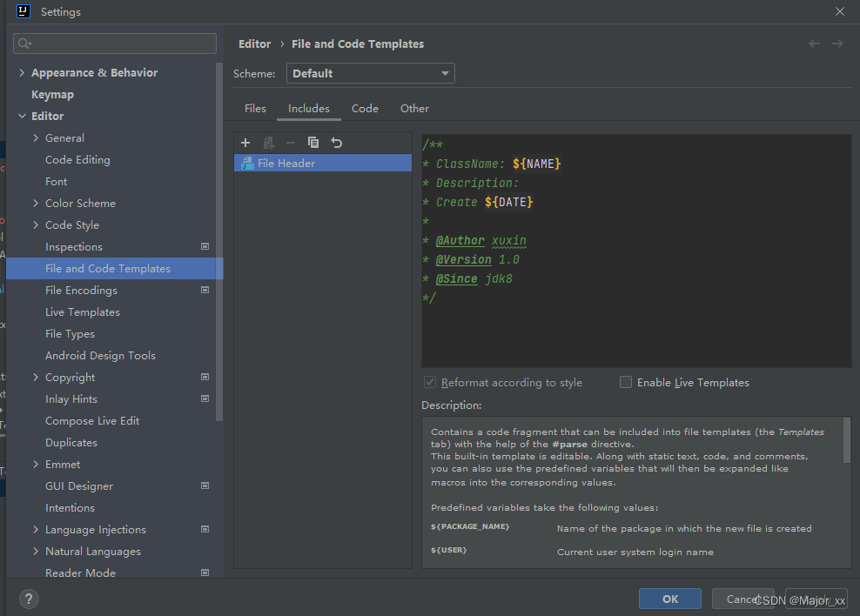Image resolution: width=860 pixels, height=616 pixels.
Task: Switch to the Includes tab
Action: click(309, 109)
